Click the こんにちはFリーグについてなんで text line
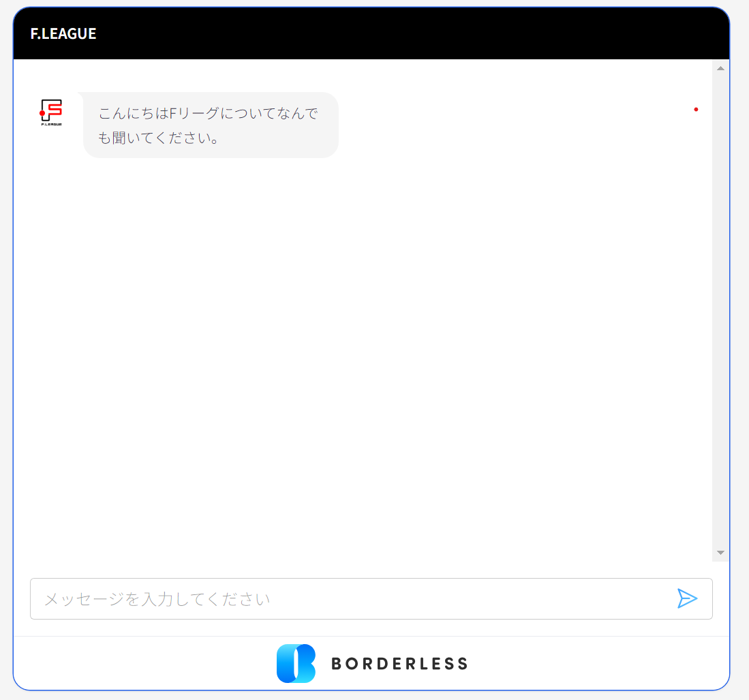 pyautogui.click(x=208, y=113)
